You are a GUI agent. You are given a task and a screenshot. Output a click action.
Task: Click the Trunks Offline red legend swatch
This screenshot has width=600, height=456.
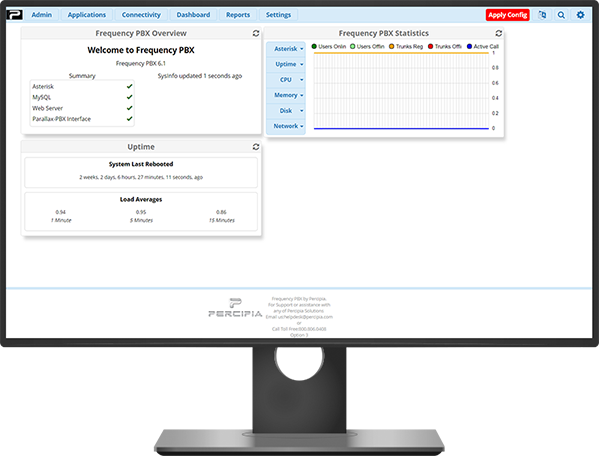pos(430,46)
